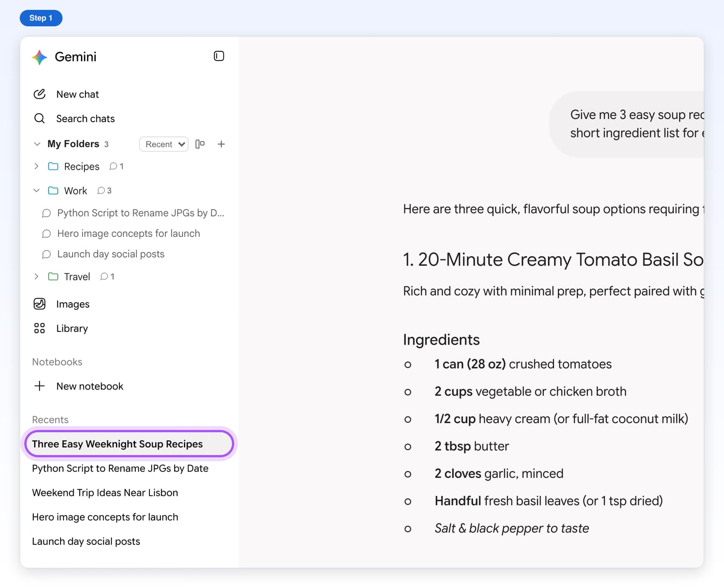Open the Work folder label
The image size is (724, 588).
click(x=76, y=191)
